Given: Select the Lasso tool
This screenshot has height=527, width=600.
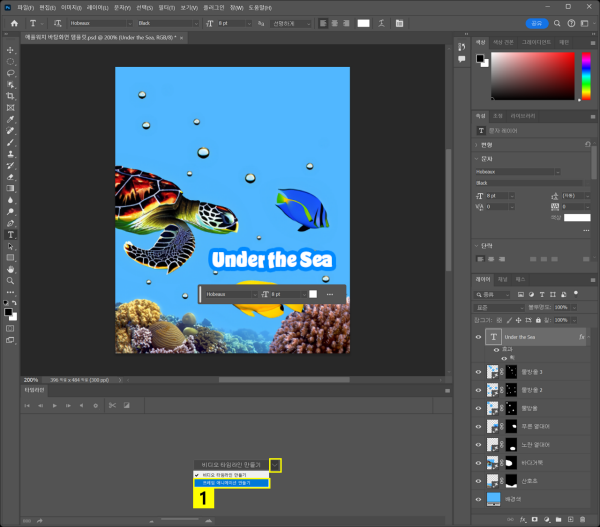Looking at the screenshot, I should 11,73.
